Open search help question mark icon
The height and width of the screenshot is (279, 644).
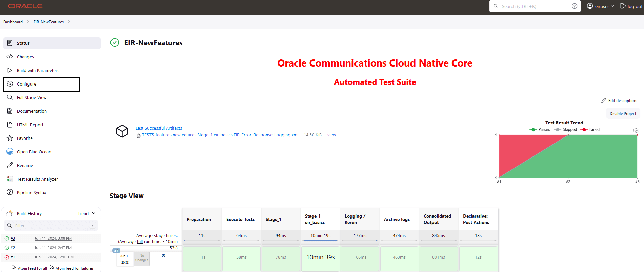pyautogui.click(x=575, y=6)
